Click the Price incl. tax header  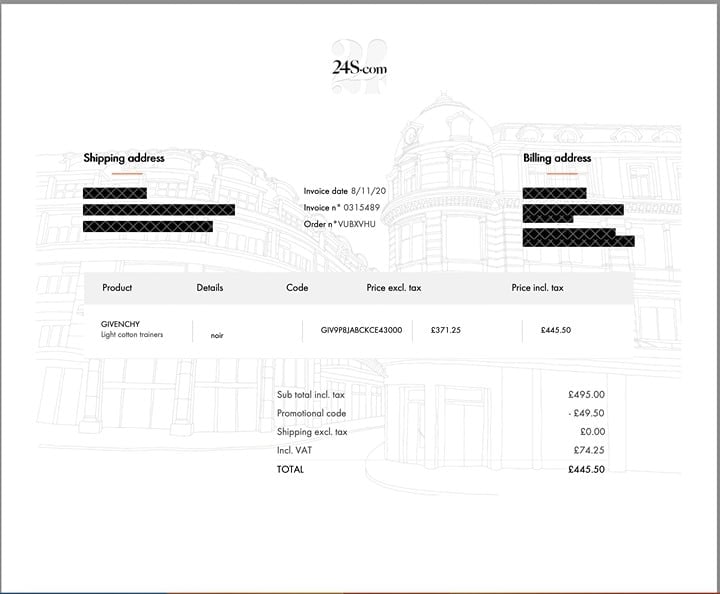point(537,287)
